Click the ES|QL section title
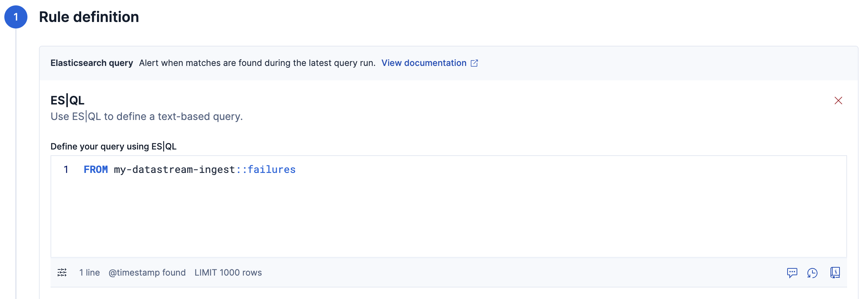 [x=67, y=100]
